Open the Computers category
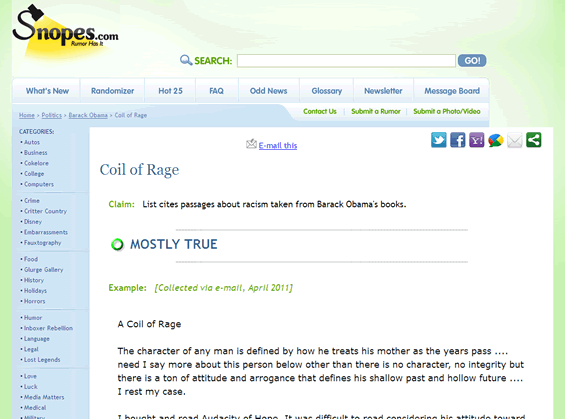 click(x=39, y=184)
